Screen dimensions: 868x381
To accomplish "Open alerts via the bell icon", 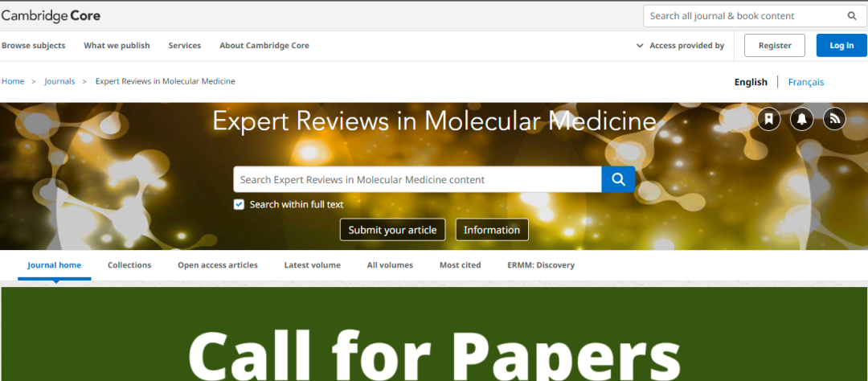I will click(x=801, y=119).
